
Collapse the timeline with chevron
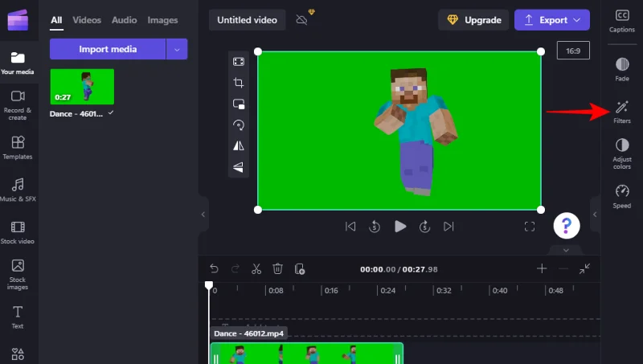tap(566, 250)
